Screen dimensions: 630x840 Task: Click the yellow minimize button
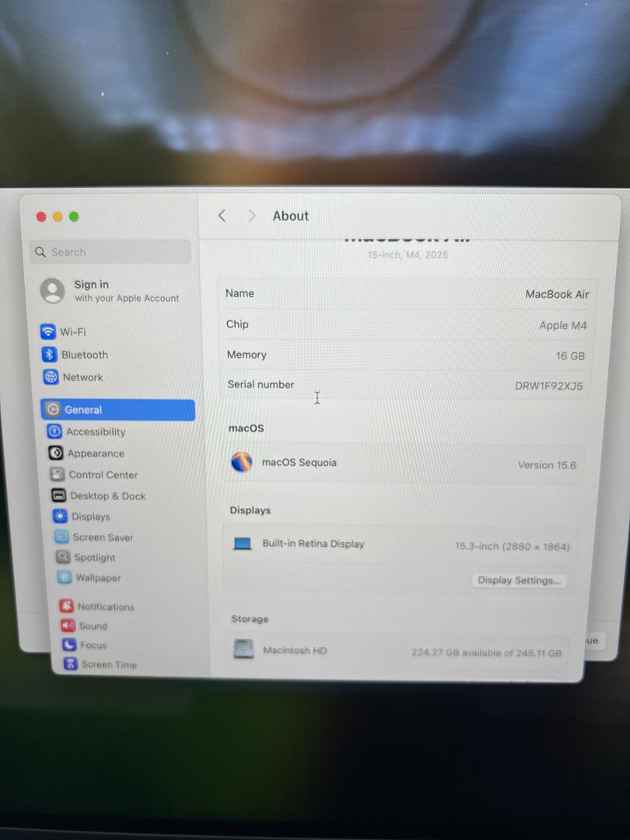tap(58, 216)
